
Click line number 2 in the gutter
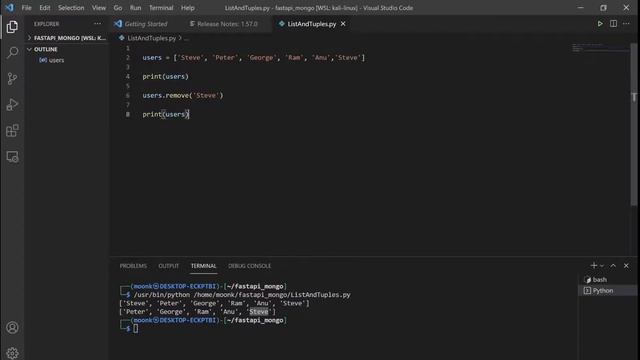128,58
